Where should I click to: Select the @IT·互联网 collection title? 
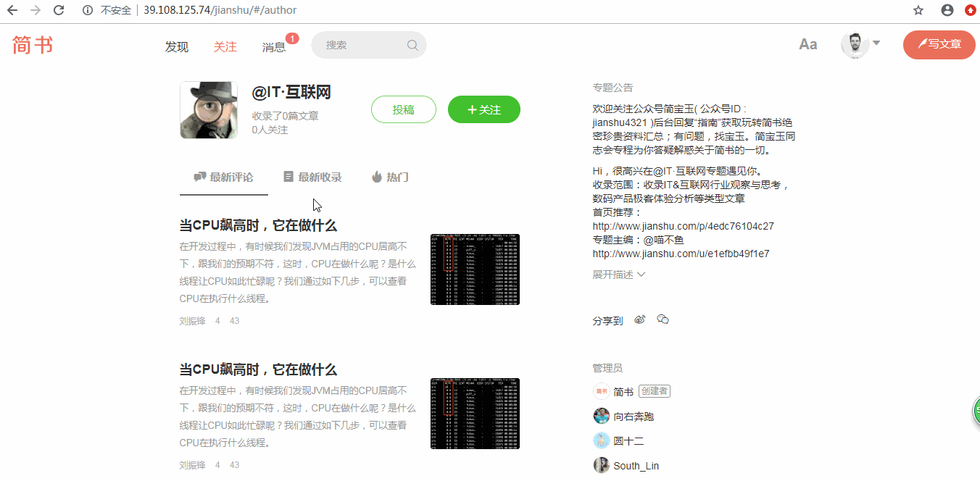(x=291, y=92)
